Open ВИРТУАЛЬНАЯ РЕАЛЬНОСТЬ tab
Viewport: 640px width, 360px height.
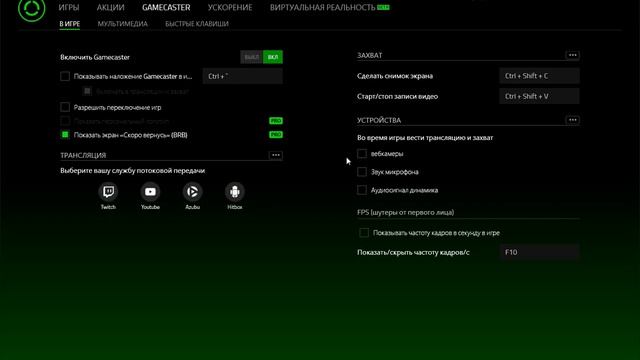point(322,7)
